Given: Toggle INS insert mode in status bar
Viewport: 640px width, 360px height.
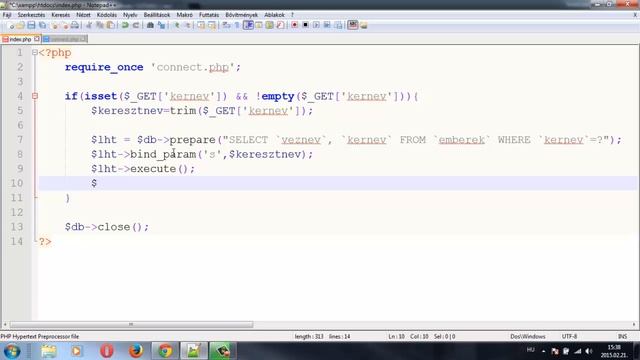Looking at the screenshot, I should [x=622, y=337].
